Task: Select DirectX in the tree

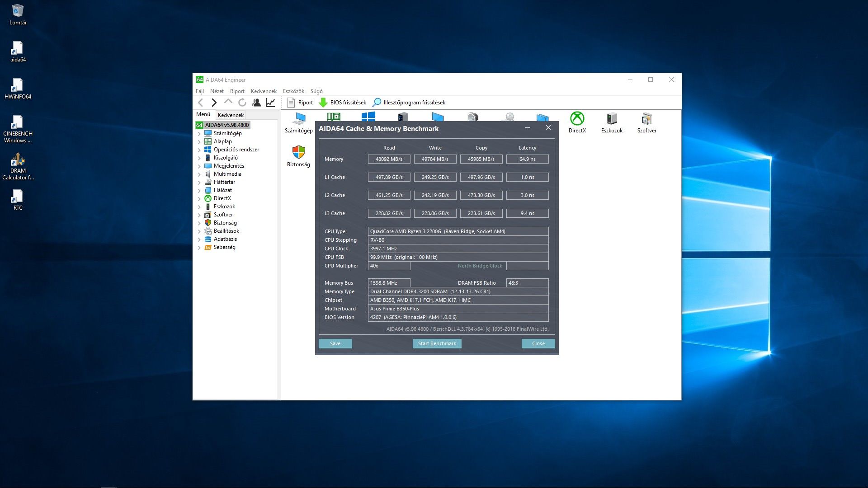Action: (x=222, y=198)
